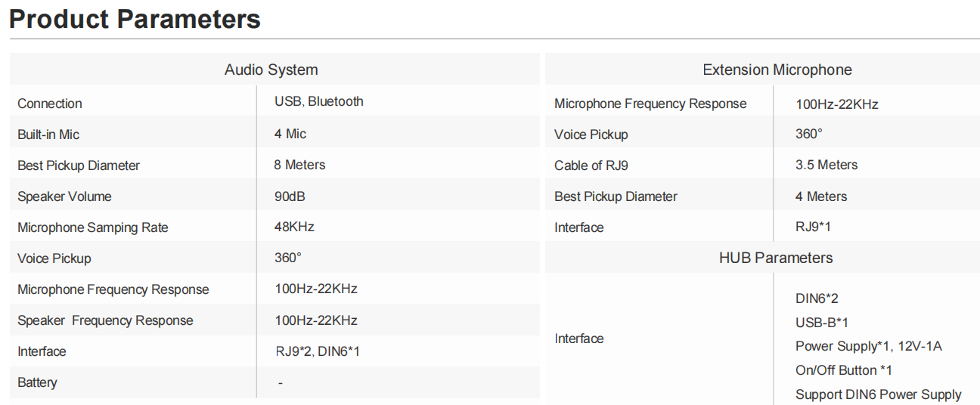The image size is (980, 405).
Task: Click the Connection row label
Action: [50, 104]
